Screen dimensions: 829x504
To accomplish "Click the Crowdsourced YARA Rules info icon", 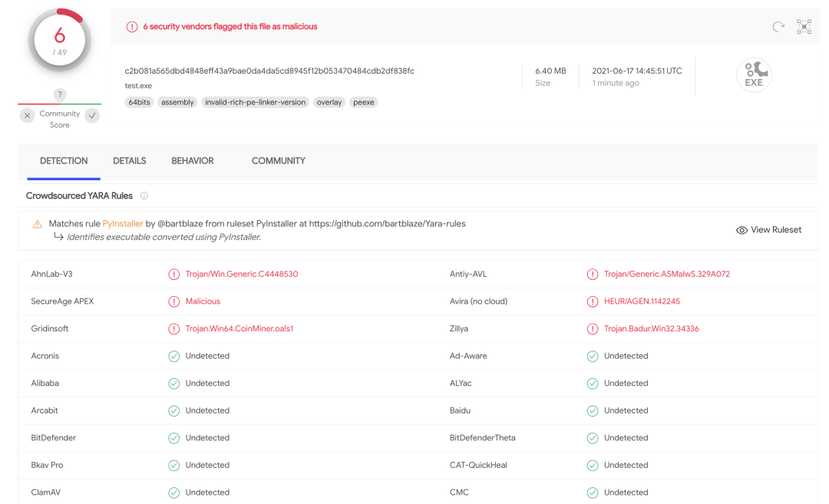I will [144, 196].
